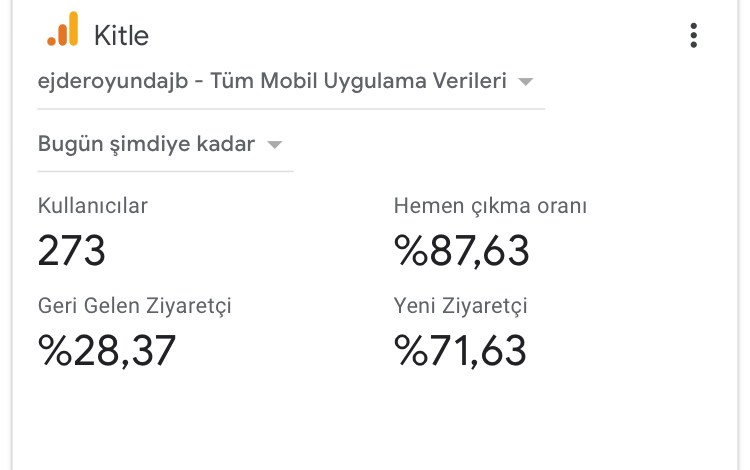Click the 273 users value
This screenshot has height=470, width=750.
[71, 250]
